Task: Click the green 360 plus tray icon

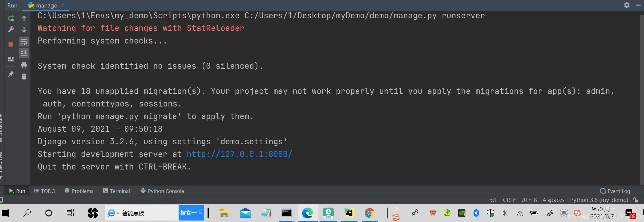Action: pyautogui.click(x=447, y=213)
